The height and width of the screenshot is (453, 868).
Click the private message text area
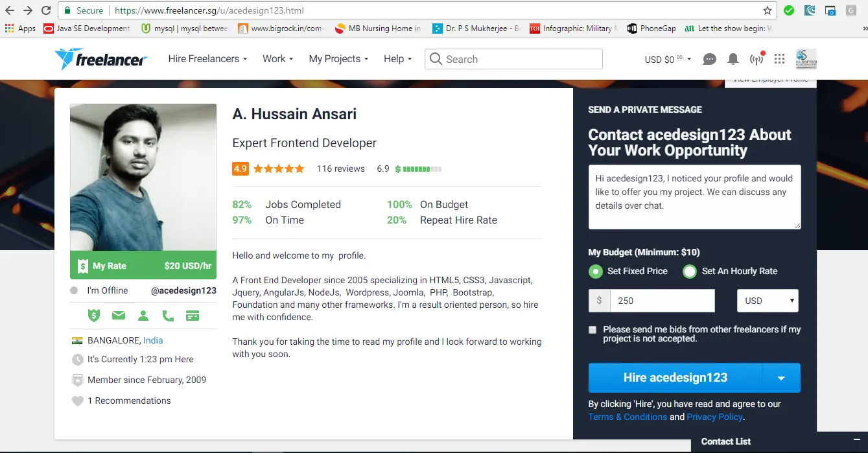695,197
